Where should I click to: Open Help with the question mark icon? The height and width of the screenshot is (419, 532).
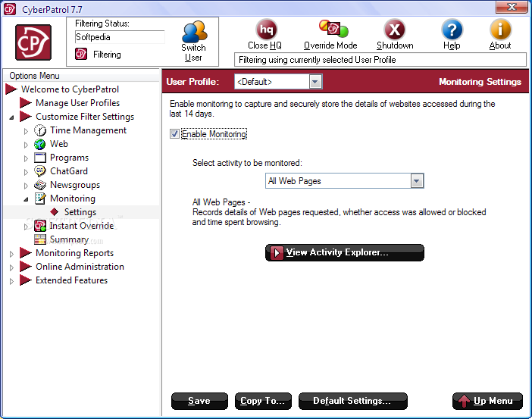[x=452, y=30]
